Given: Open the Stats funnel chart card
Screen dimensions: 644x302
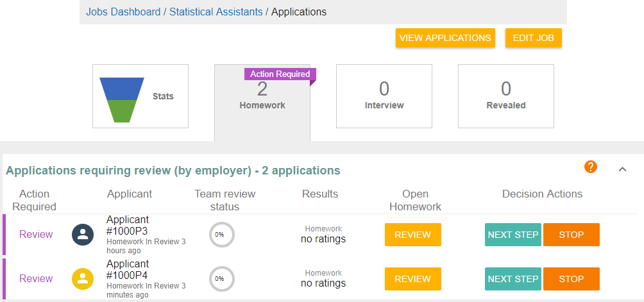Looking at the screenshot, I should pyautogui.click(x=140, y=96).
